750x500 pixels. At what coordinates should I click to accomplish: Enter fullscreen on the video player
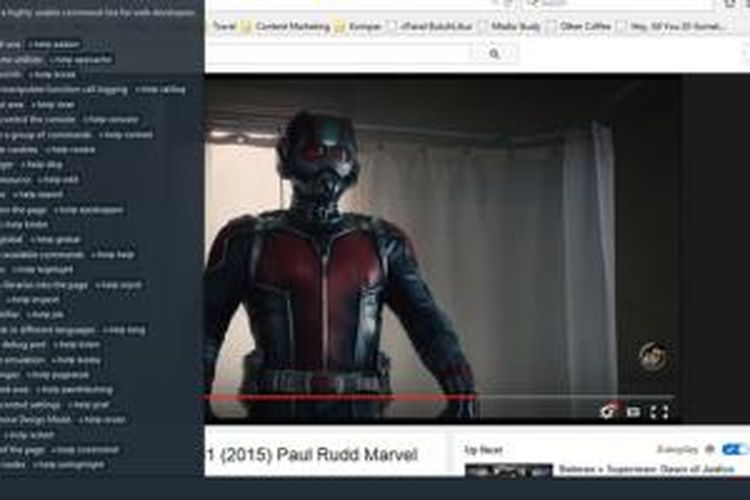(659, 412)
